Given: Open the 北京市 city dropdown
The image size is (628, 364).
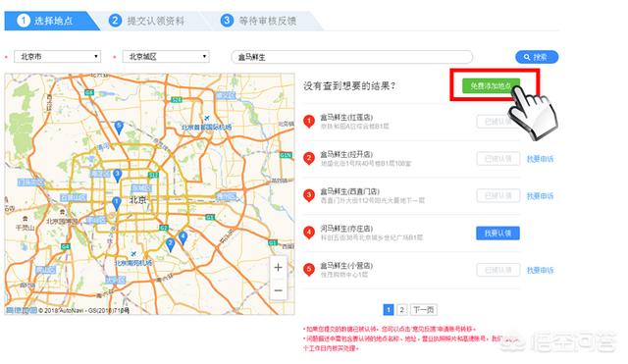Looking at the screenshot, I should point(57,57).
